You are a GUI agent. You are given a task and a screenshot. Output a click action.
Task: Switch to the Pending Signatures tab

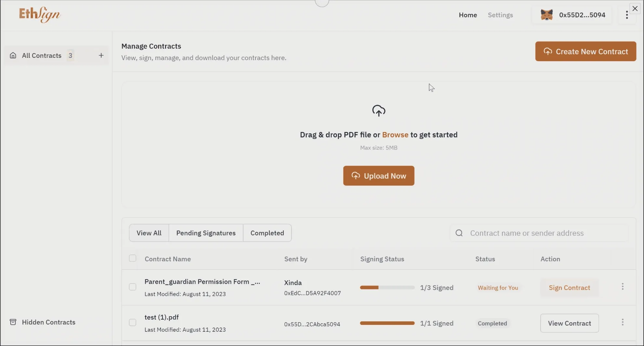pos(206,233)
